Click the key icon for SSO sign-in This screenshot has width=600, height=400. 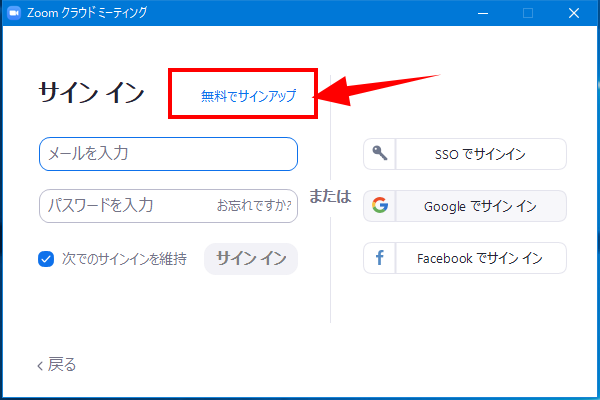[x=380, y=153]
